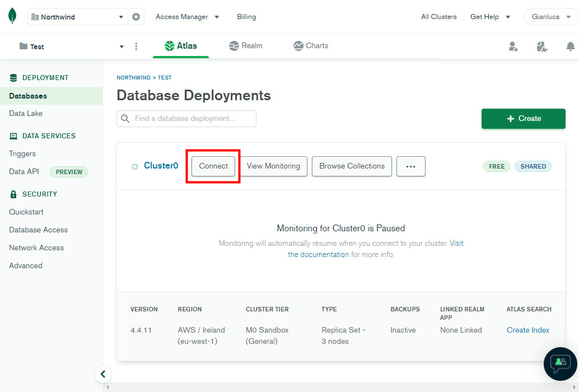Click View Monitoring for Cluster0
Image resolution: width=579 pixels, height=392 pixels.
[x=274, y=166]
